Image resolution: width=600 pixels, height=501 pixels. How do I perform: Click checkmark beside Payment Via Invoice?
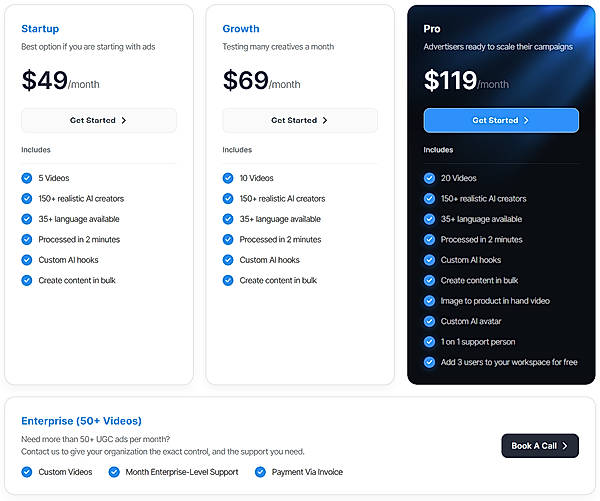point(261,472)
